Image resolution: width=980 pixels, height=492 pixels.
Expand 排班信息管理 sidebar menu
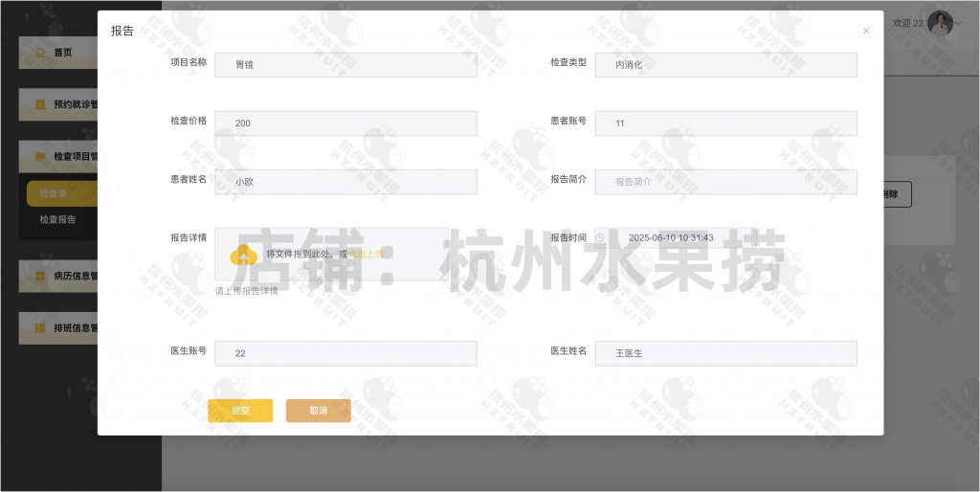pyautogui.click(x=58, y=327)
